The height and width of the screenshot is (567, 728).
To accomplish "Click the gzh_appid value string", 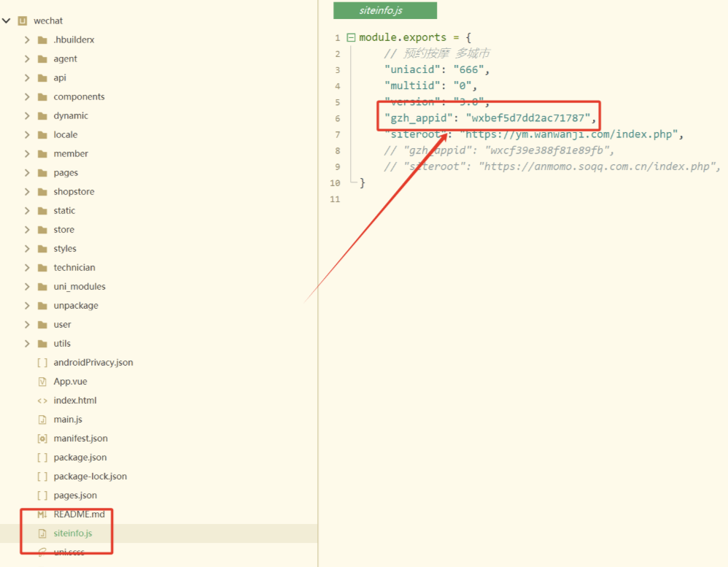I will (528, 118).
